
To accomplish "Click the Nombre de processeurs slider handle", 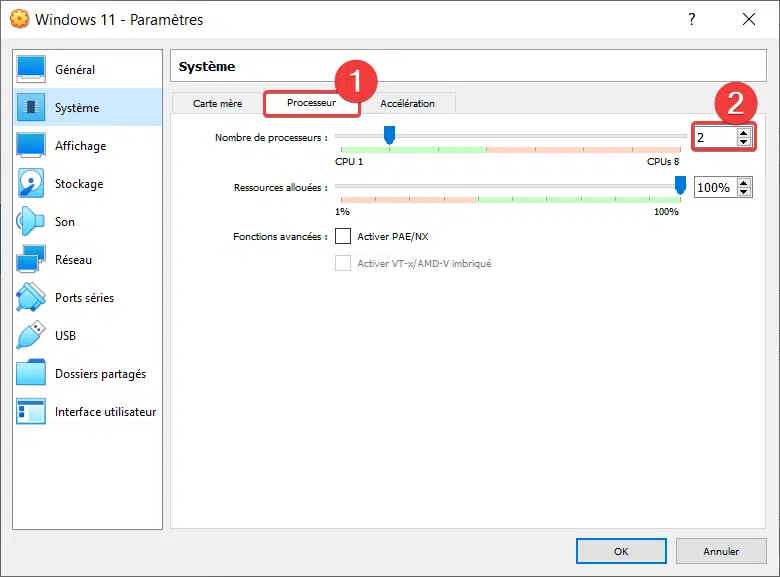I will point(390,135).
